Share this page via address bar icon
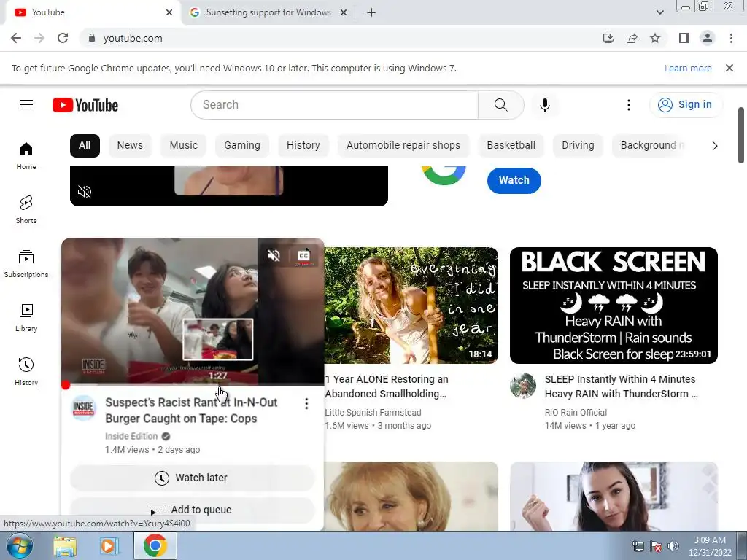This screenshot has height=560, width=747. click(632, 38)
